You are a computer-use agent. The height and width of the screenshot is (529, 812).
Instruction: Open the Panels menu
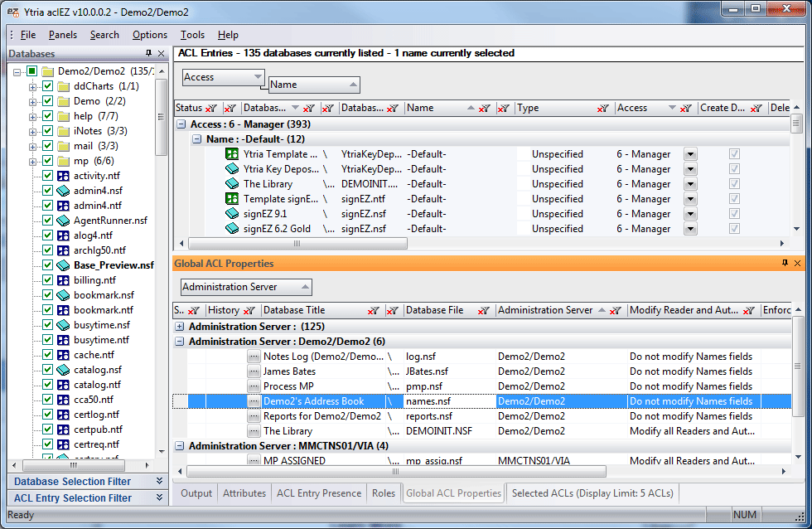pos(63,35)
